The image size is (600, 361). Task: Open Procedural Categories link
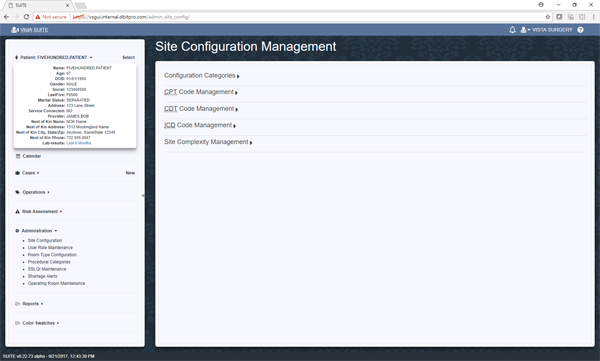49,262
